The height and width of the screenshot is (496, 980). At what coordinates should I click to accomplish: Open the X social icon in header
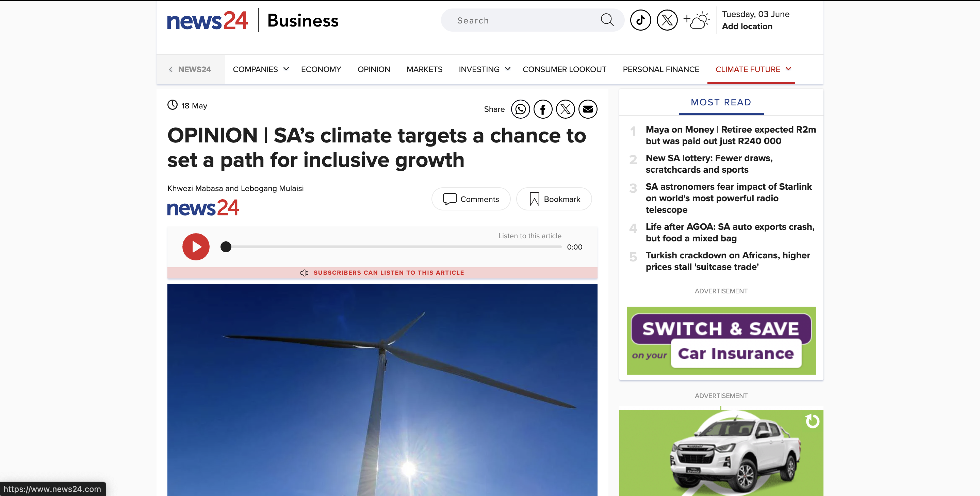(x=667, y=20)
